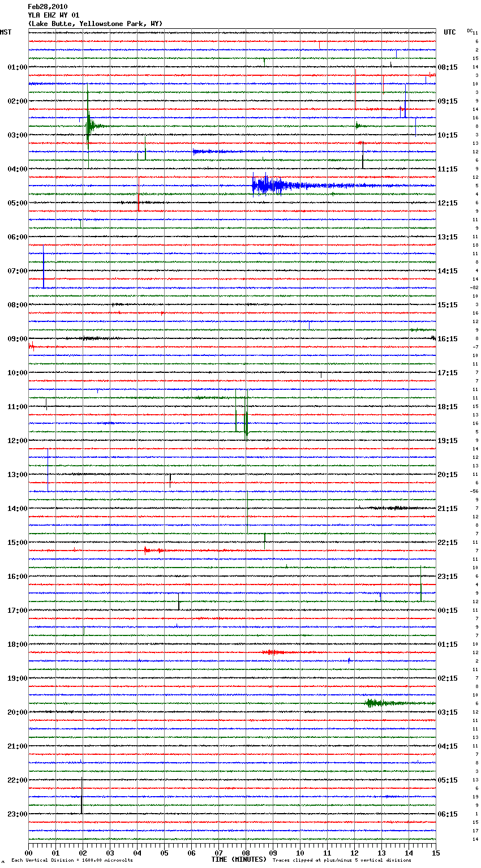Select the 20:00 MST time label
Image resolution: width=481 pixels, height=868 pixels.
[18, 712]
